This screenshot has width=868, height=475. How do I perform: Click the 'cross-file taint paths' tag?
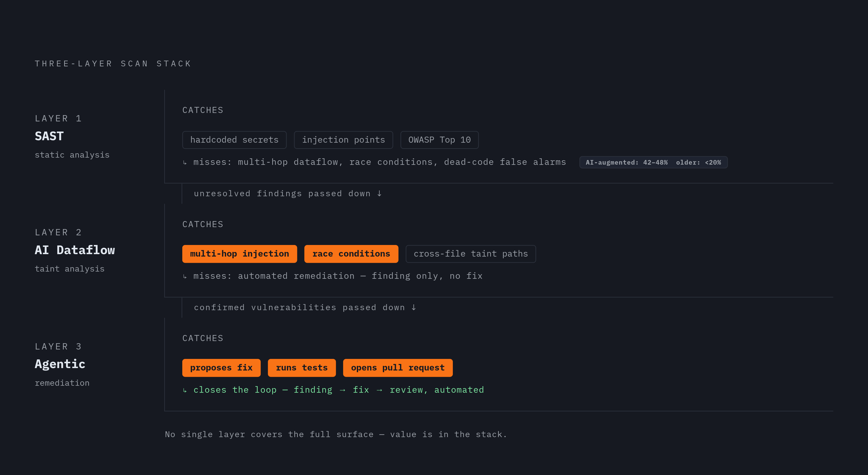click(x=471, y=254)
